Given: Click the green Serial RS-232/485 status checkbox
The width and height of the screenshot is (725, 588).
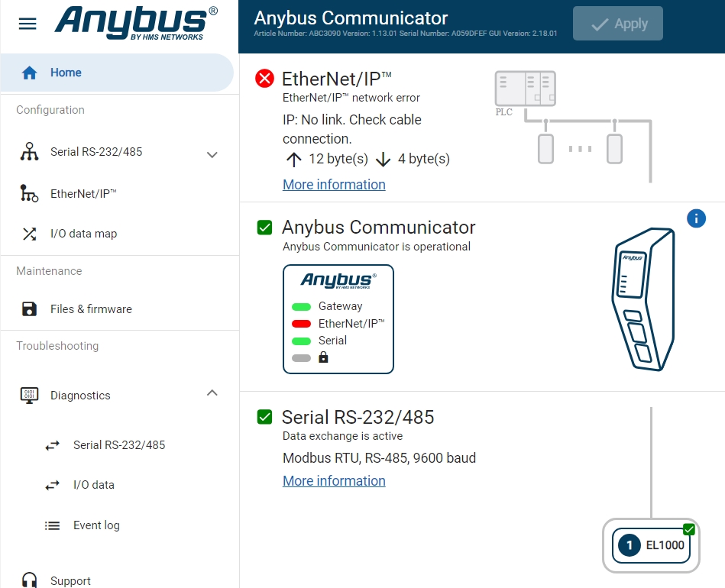Looking at the screenshot, I should pos(264,417).
